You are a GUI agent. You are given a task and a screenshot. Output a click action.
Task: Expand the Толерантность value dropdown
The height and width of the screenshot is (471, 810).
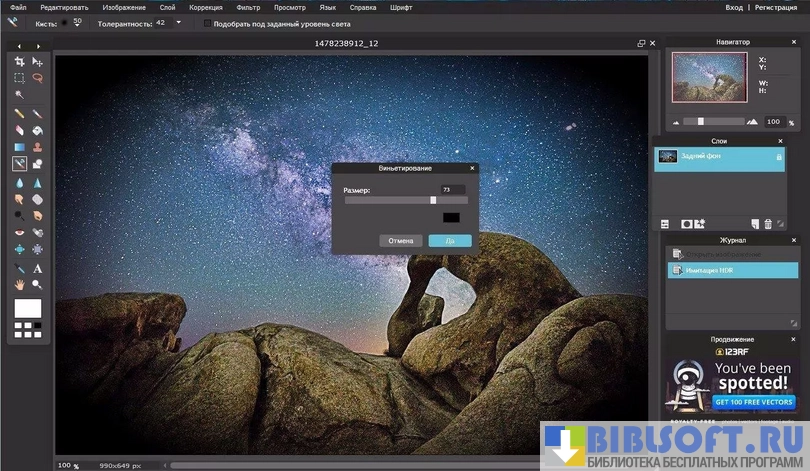[179, 22]
